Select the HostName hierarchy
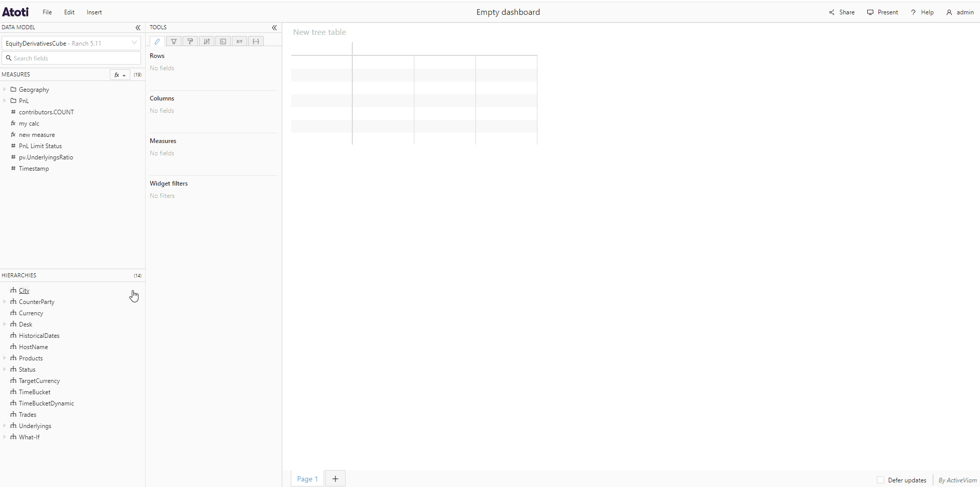This screenshot has width=980, height=487. click(x=33, y=347)
